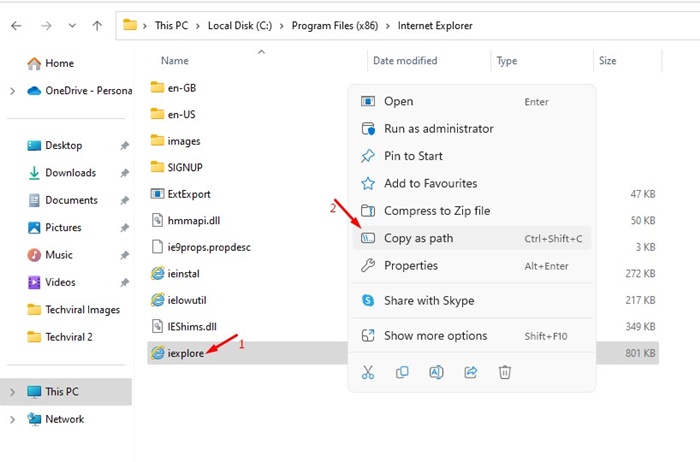
Task: Toggle the pin next to Pictures
Action: click(125, 228)
